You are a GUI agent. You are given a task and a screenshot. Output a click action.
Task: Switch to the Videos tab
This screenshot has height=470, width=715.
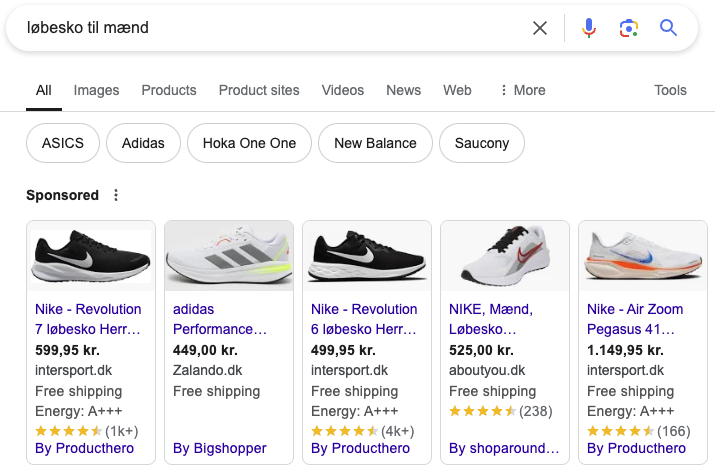pyautogui.click(x=343, y=90)
